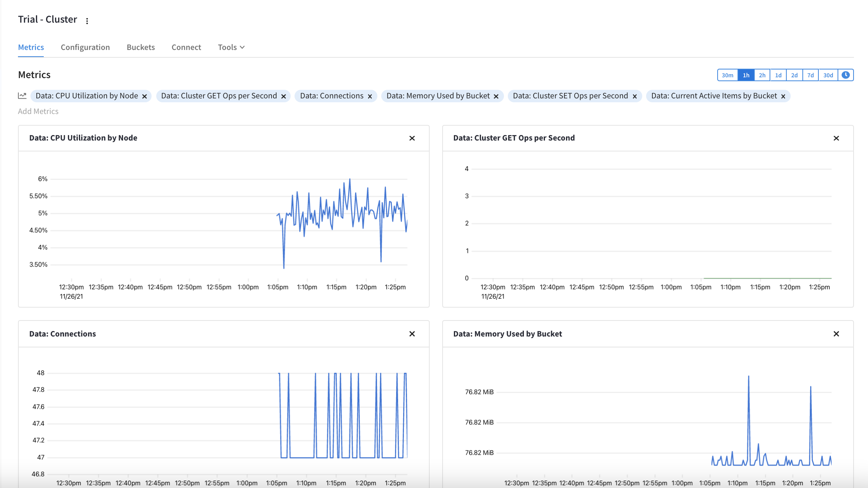Open the custom time range clock icon

846,75
